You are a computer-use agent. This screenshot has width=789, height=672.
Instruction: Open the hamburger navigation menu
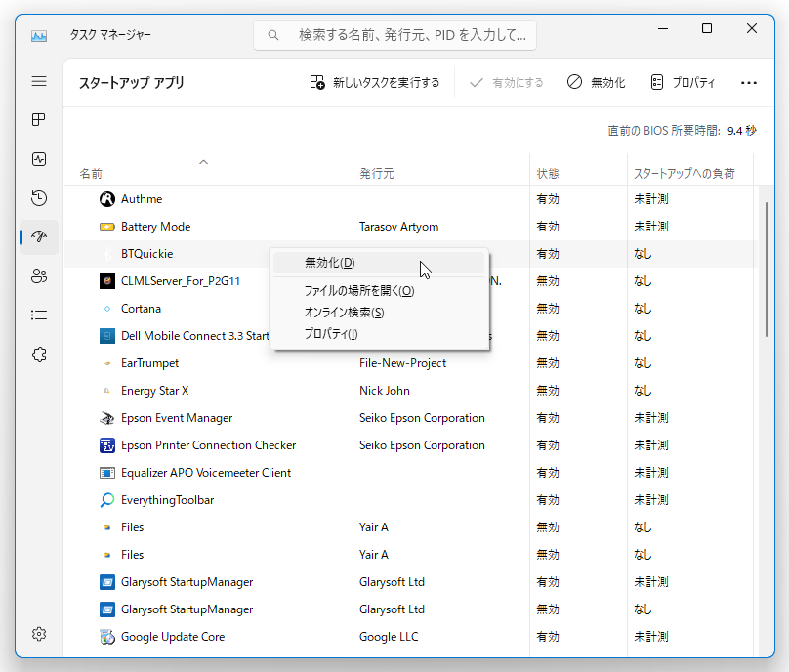(39, 81)
